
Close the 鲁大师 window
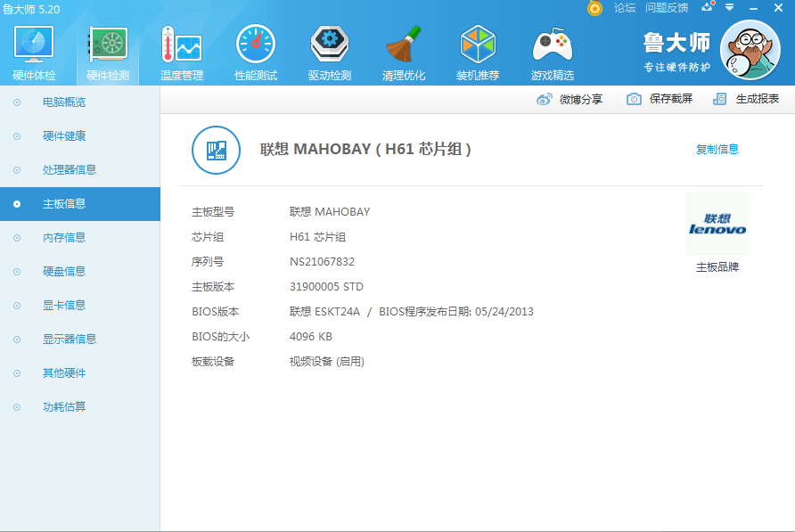779,8
